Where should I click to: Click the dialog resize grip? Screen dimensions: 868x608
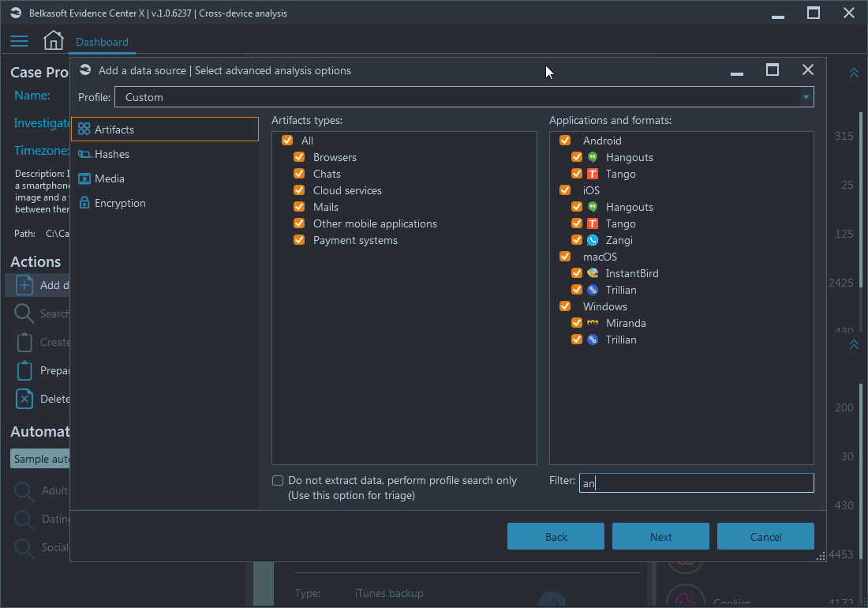coord(821,556)
